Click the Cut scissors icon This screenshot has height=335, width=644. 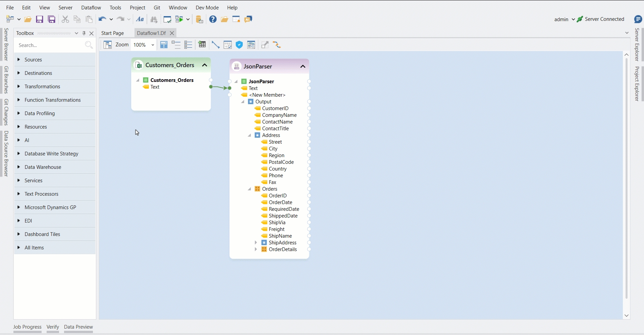65,19
